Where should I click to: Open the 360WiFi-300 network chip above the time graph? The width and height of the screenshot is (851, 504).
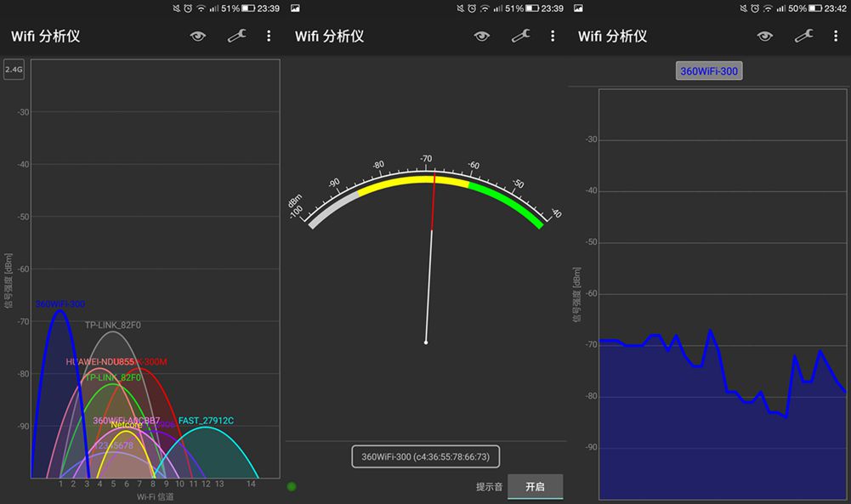point(709,71)
